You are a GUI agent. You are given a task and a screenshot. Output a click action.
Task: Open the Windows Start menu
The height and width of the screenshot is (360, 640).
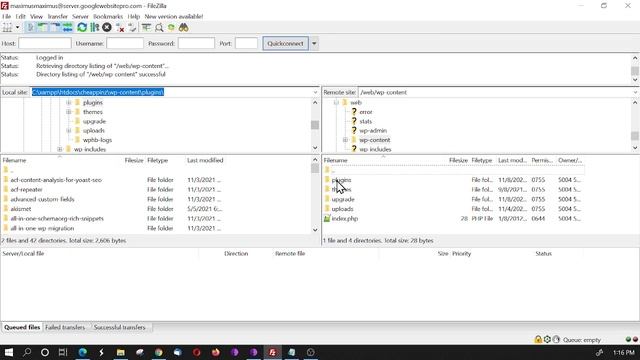tap(9, 352)
